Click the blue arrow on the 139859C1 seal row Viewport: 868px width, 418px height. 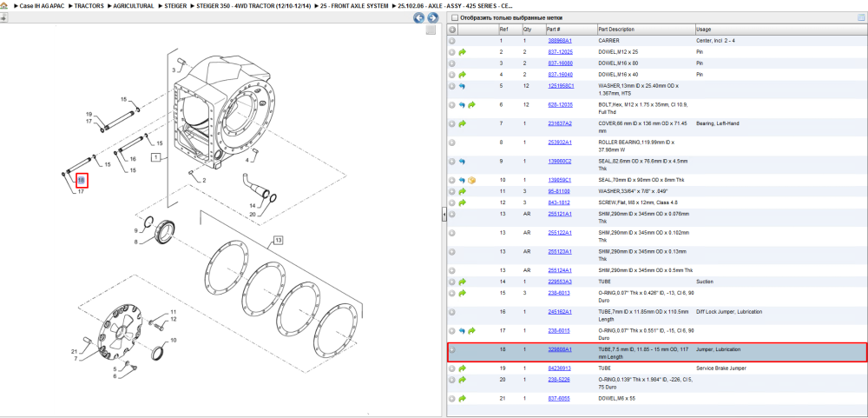tap(463, 180)
